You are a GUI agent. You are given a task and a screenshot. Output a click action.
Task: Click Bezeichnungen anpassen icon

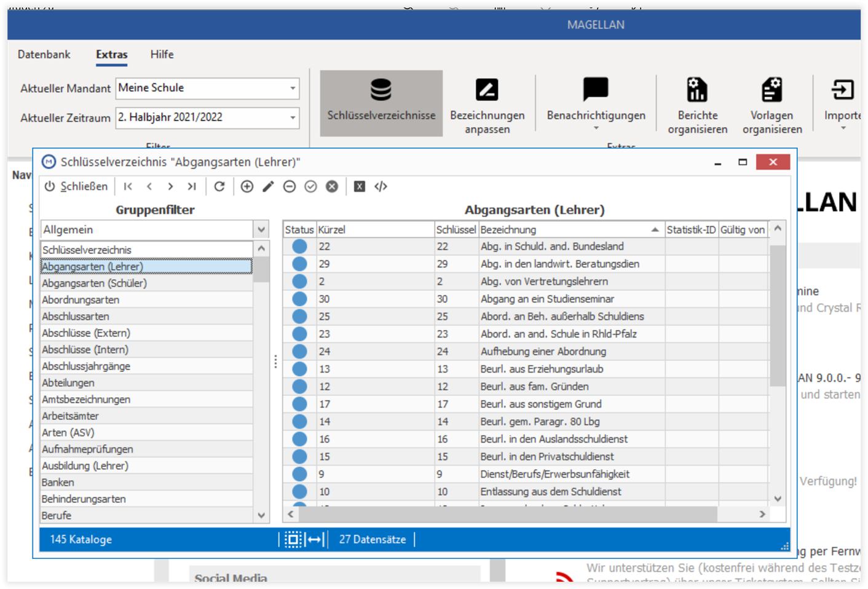[x=487, y=90]
